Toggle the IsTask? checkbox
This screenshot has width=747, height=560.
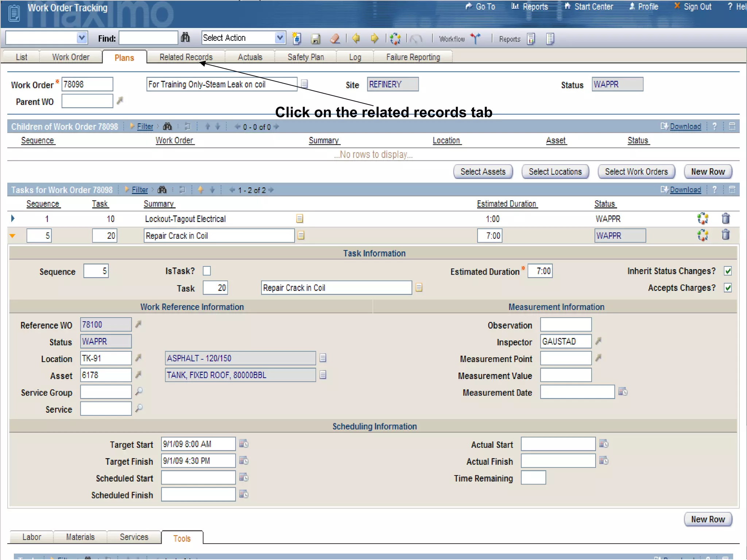tap(207, 271)
